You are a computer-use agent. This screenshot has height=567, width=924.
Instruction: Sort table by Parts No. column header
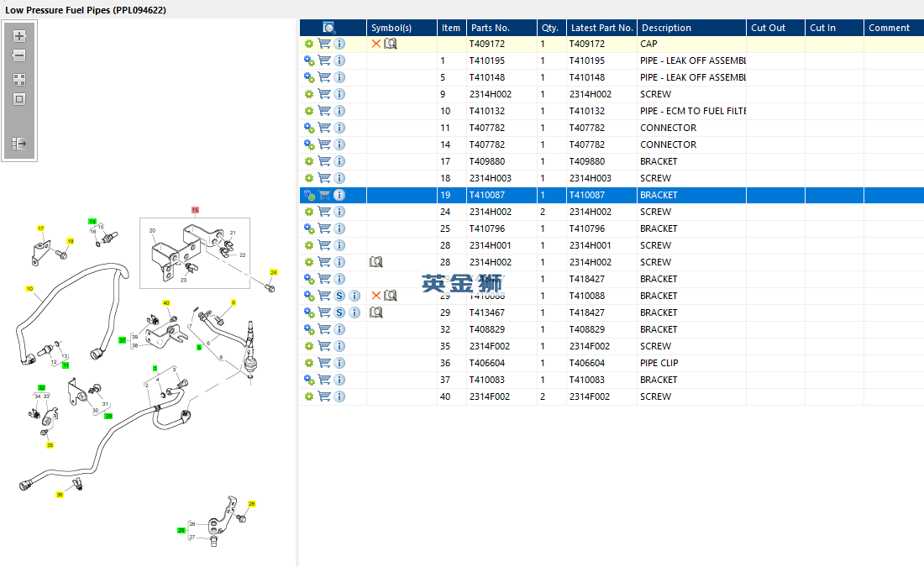(x=491, y=28)
